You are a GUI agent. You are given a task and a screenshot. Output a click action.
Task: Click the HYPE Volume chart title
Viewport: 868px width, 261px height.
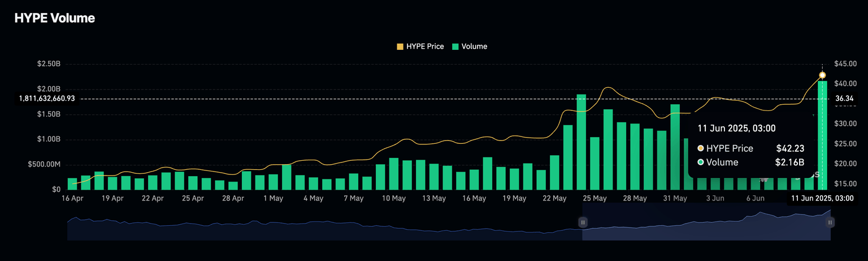(x=54, y=18)
